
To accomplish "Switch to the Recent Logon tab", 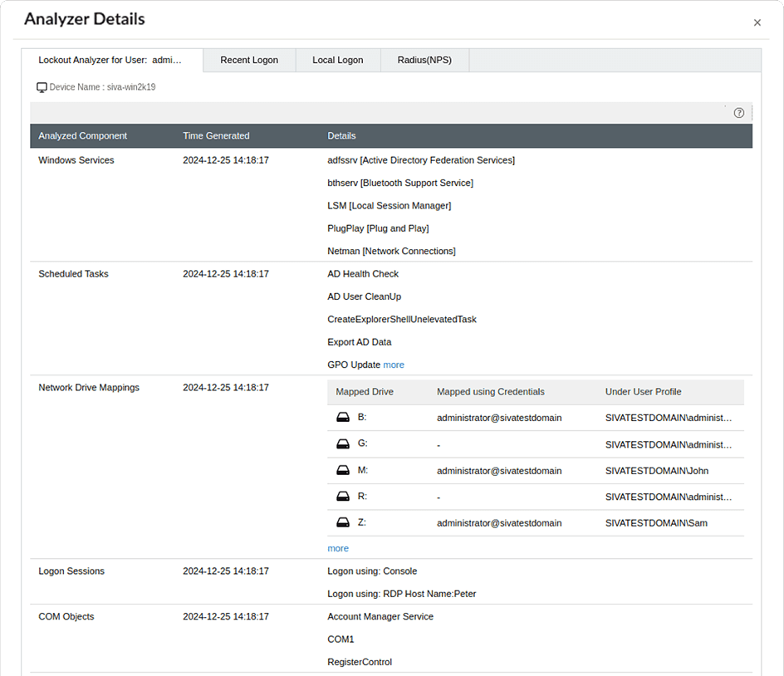I will 248,60.
